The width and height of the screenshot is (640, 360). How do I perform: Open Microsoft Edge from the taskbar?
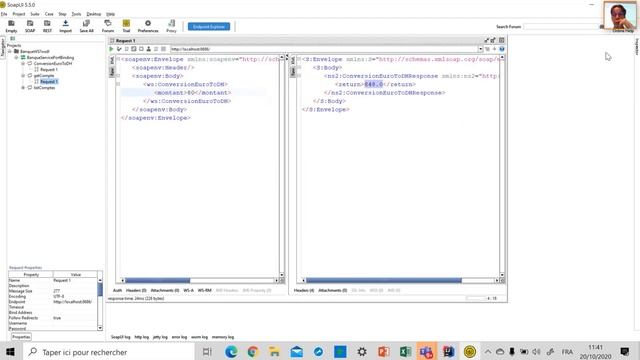point(231,352)
